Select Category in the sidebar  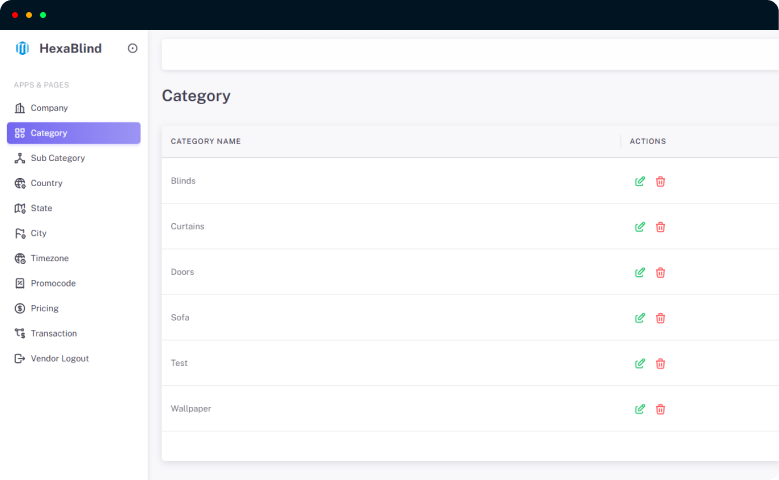tap(49, 133)
